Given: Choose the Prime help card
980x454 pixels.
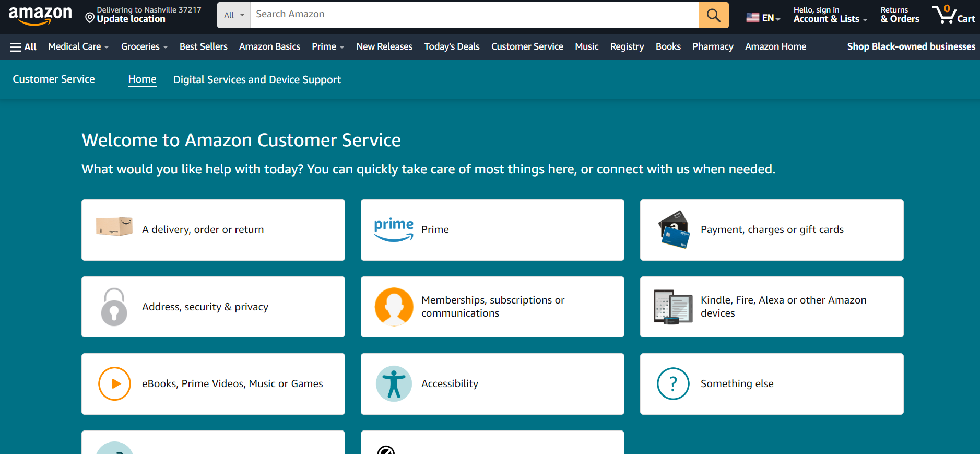Looking at the screenshot, I should 492,230.
